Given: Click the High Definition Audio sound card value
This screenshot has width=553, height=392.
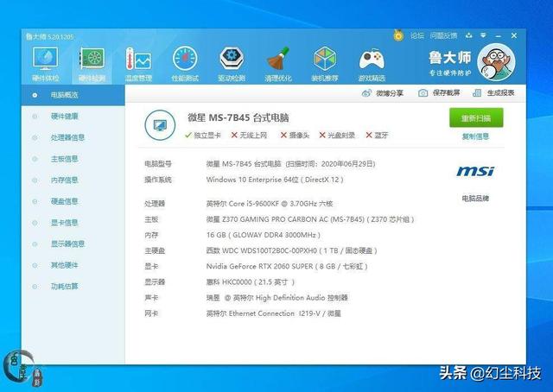Looking at the screenshot, I should pos(277,298).
